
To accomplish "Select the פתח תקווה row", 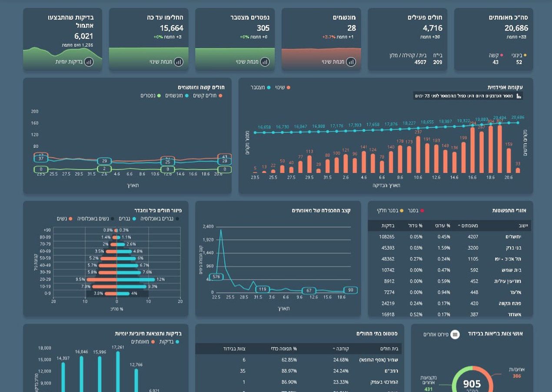I will pos(449,303).
